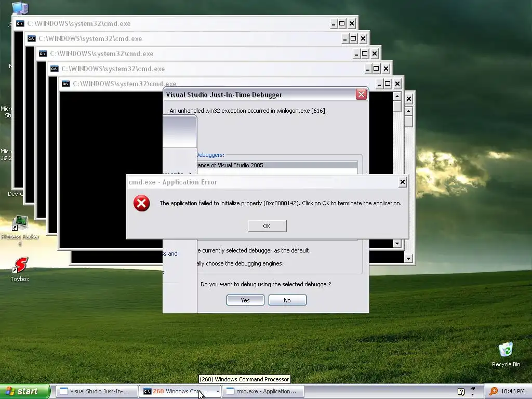Click the title bar icon of second-from-back cmd window

[x=32, y=38]
